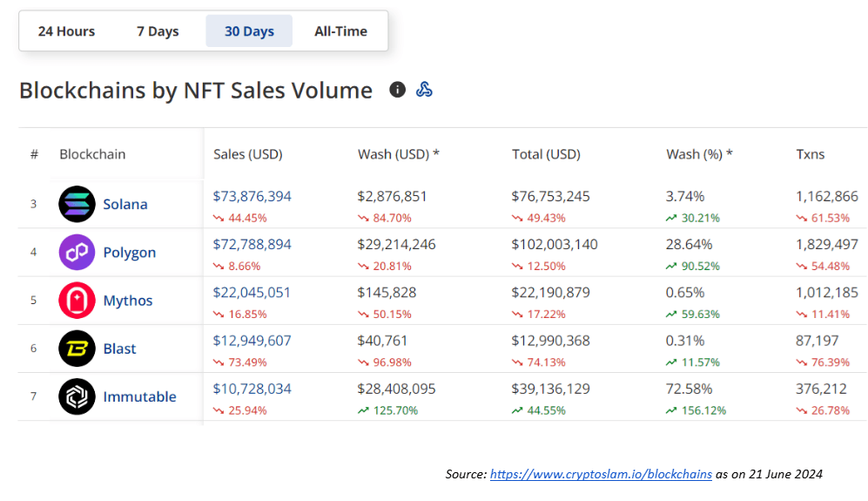Click Solana's sales value $73,876,394

pyautogui.click(x=252, y=197)
